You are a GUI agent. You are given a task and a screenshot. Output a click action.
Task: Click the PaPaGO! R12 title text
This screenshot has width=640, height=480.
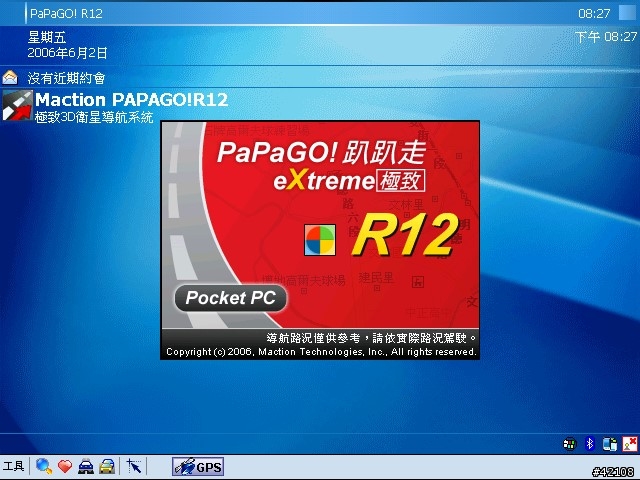(66, 13)
